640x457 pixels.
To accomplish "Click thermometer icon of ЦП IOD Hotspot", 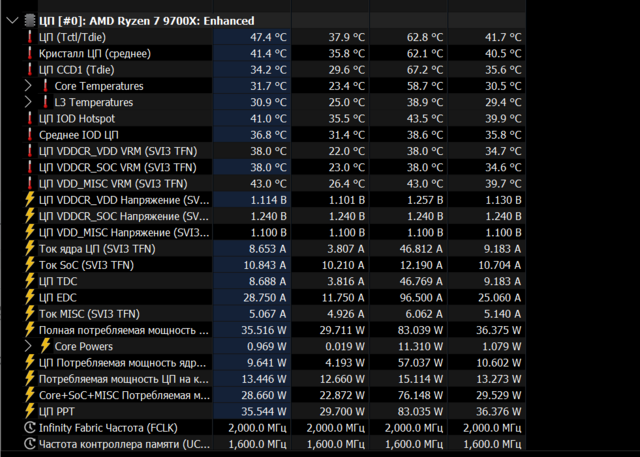I will coord(30,118).
